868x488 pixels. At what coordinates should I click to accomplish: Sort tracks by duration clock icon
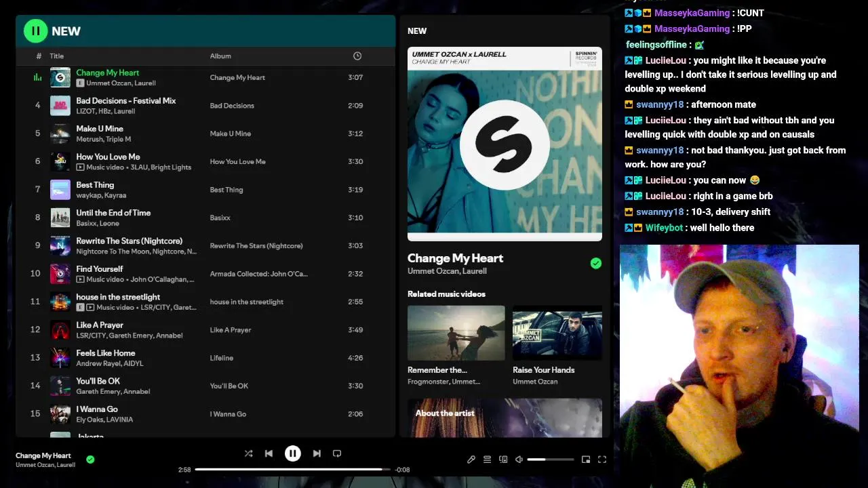click(x=357, y=56)
